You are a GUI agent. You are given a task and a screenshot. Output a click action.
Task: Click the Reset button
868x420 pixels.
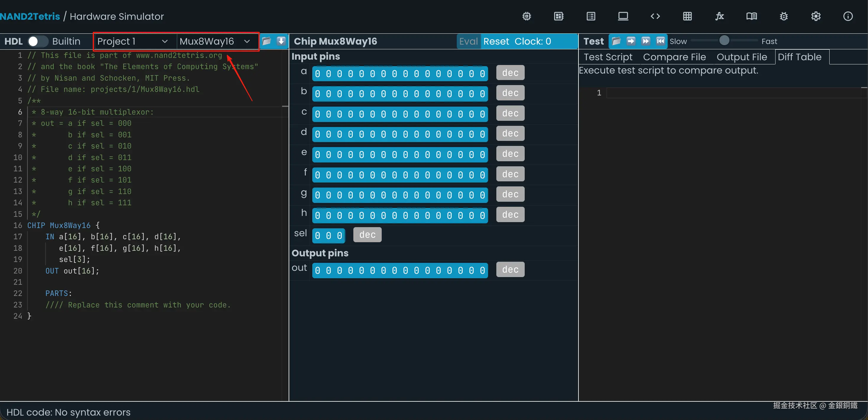[496, 41]
